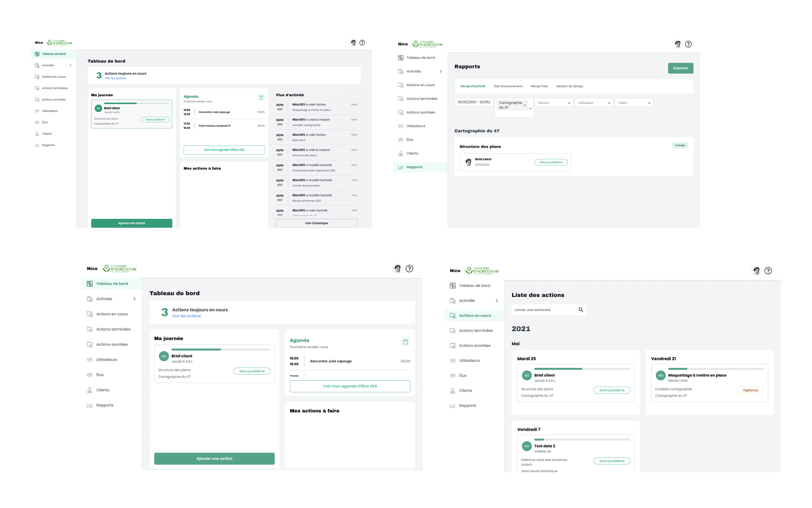Click Sans problème badge in Rapports Brief client

click(551, 162)
